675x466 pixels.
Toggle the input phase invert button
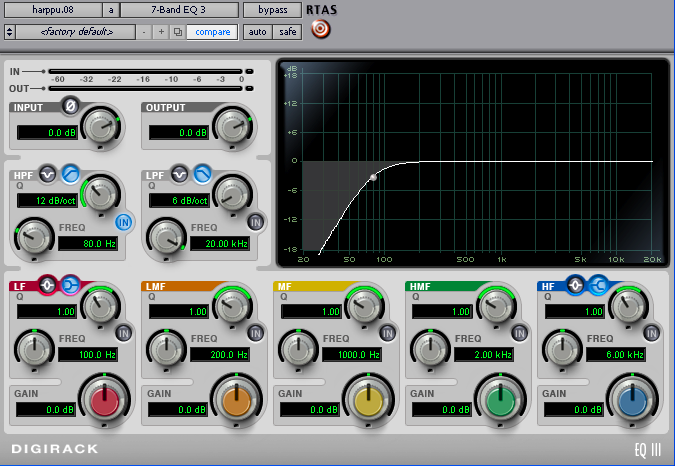point(70,105)
